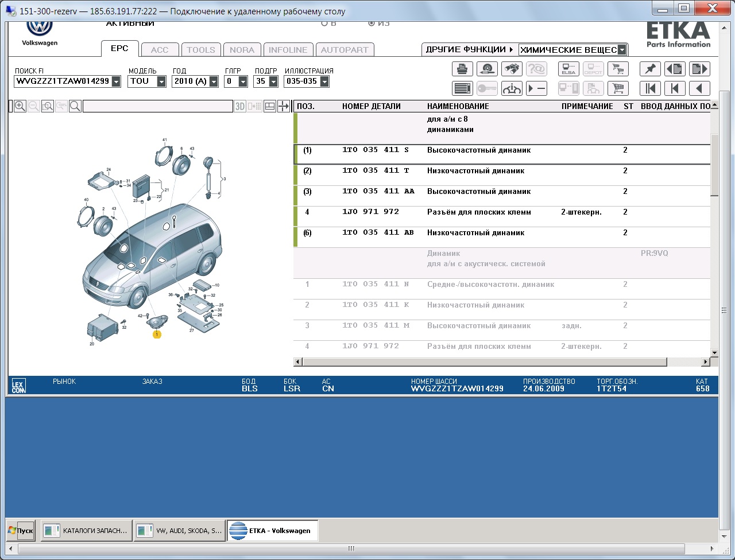
Task: Select highlighted part 1 in illustration
Action: coord(156,334)
